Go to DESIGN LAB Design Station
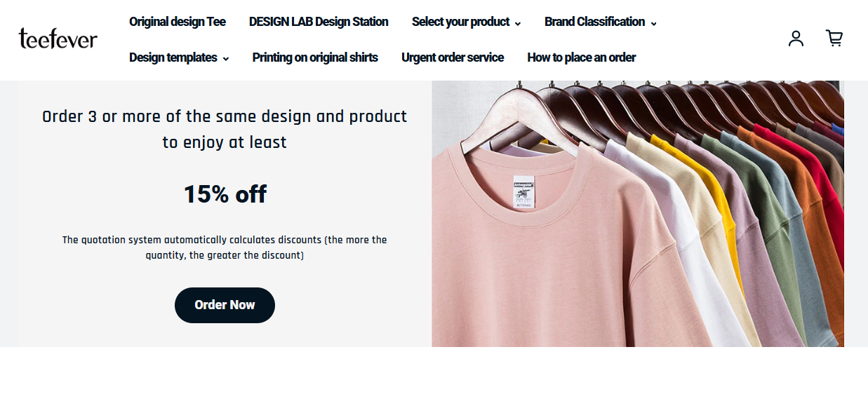 click(x=319, y=22)
